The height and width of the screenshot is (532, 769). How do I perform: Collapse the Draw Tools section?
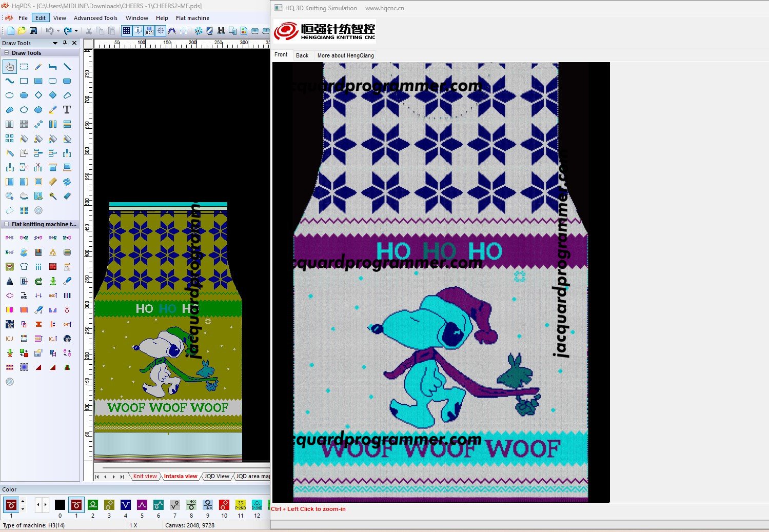click(6, 53)
